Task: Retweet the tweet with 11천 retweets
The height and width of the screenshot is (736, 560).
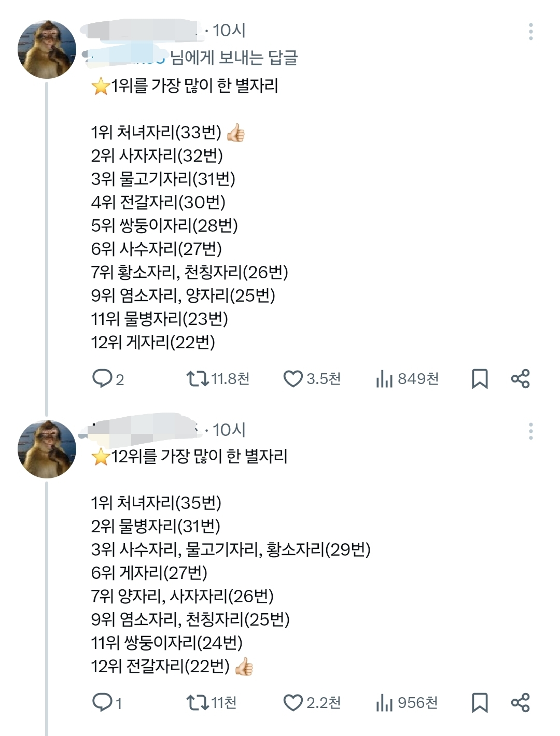Action: 197,703
